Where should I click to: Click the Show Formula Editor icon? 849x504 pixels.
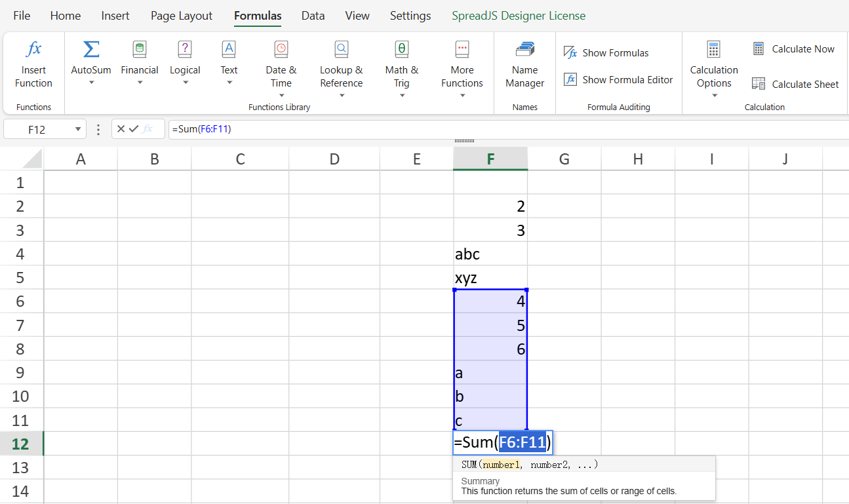tap(570, 79)
